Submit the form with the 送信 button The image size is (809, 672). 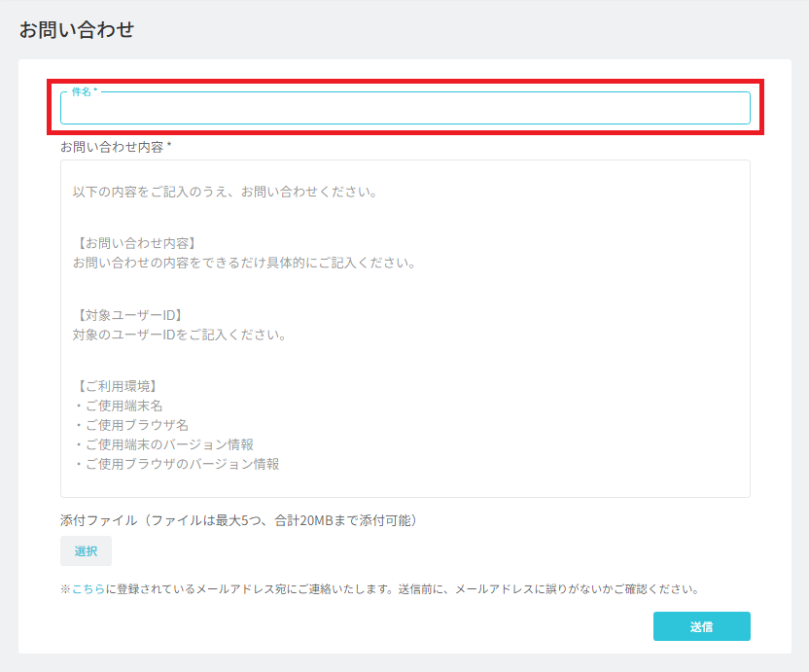(x=702, y=626)
